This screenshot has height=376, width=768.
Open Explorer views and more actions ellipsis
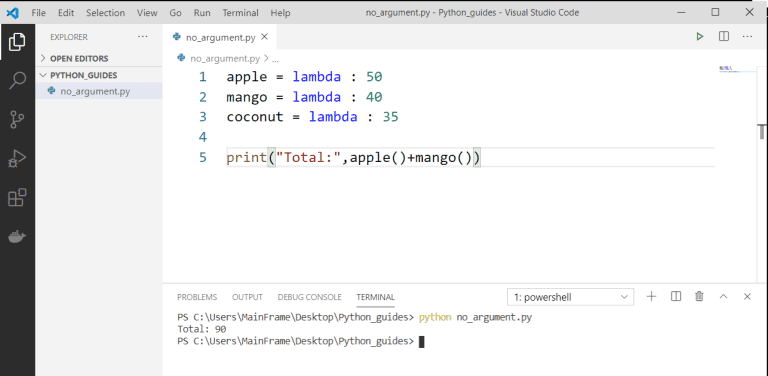(143, 37)
